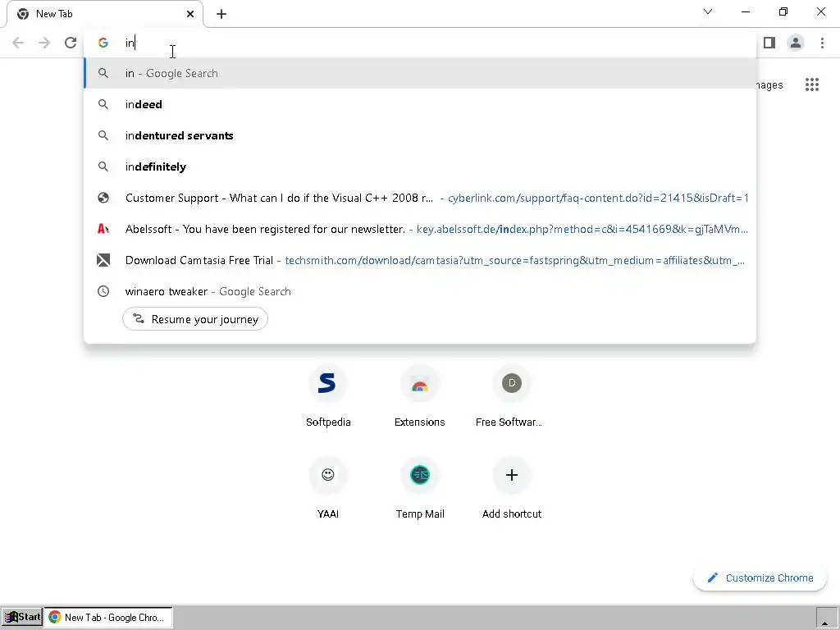Click the techsmith.com URL text
Screen dimensions: 840x630
[x=514, y=260]
